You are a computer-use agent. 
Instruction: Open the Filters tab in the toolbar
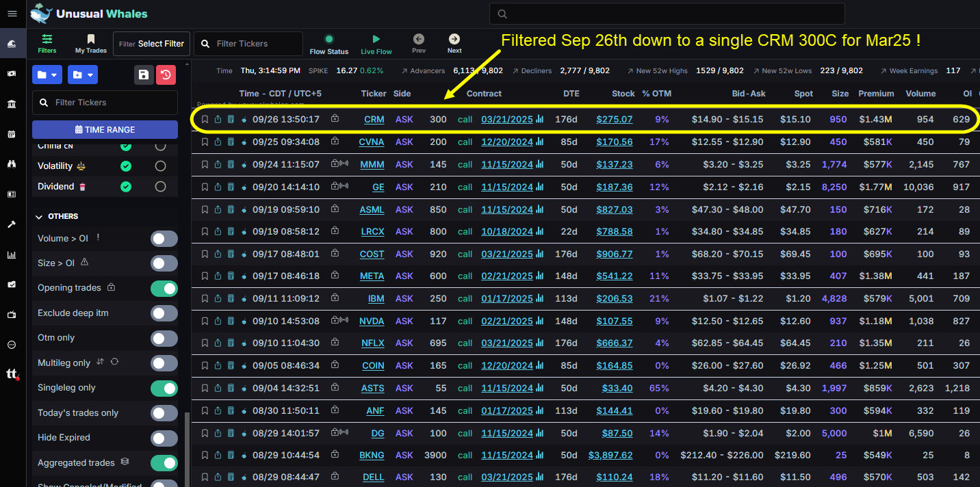47,44
